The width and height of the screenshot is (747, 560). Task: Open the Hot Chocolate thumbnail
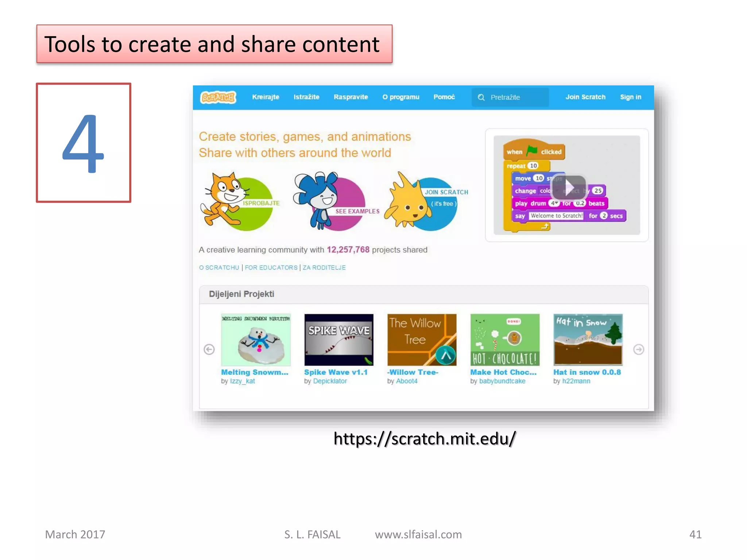click(x=505, y=340)
